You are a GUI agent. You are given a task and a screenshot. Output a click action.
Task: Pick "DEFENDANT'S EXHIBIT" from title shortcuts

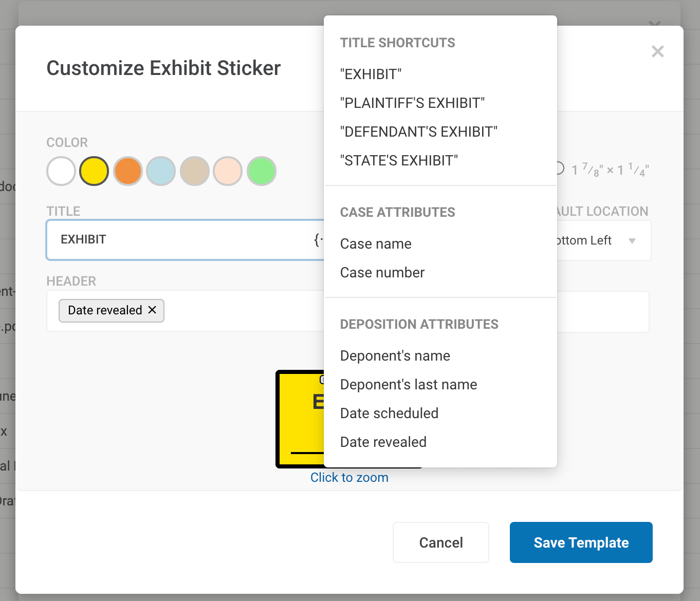418,132
